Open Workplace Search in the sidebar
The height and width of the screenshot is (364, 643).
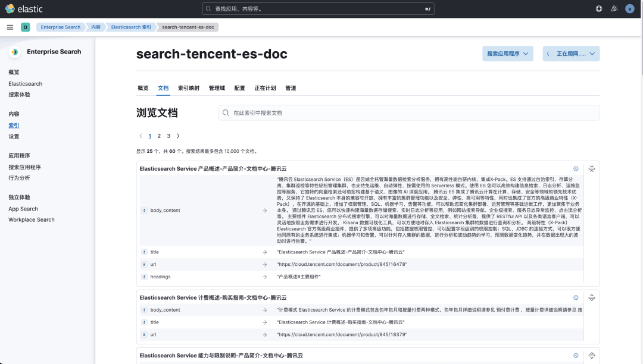click(32, 219)
